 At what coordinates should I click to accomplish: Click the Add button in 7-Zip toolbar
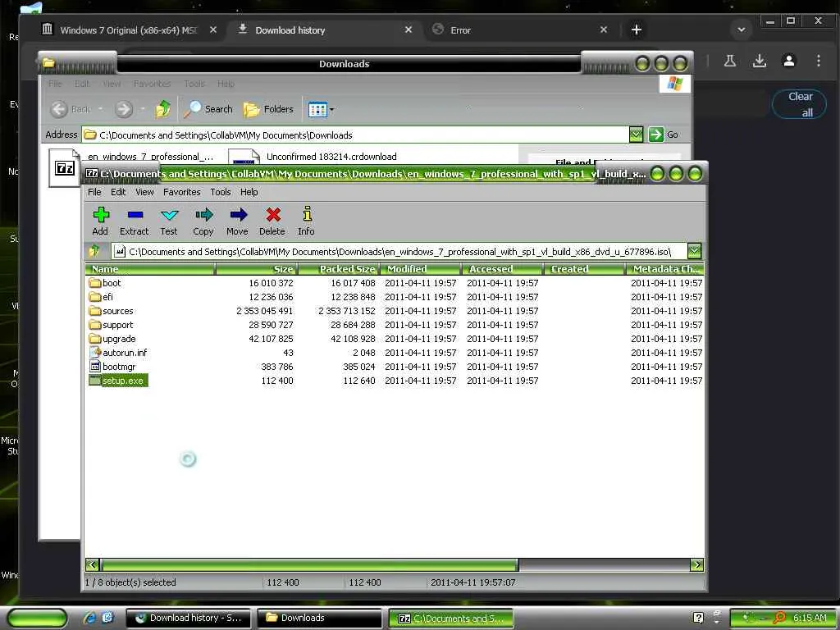(x=100, y=221)
